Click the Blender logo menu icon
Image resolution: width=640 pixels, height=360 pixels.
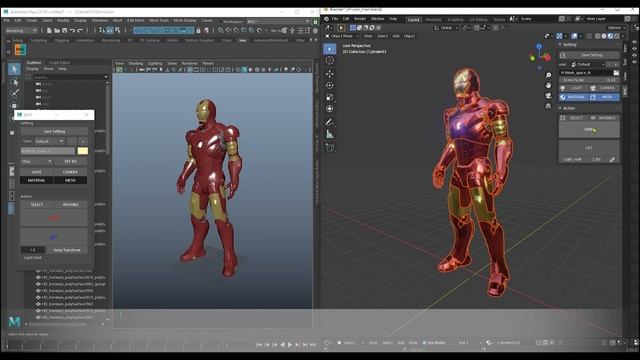327,19
